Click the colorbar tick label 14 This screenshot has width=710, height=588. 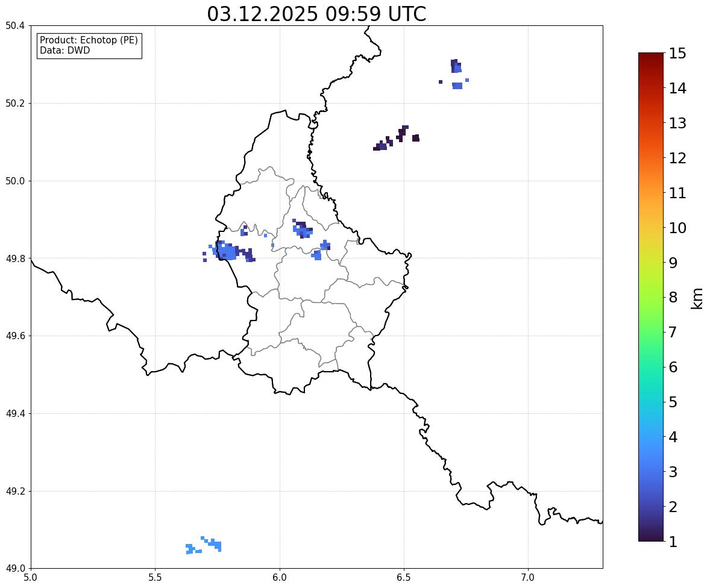(677, 89)
